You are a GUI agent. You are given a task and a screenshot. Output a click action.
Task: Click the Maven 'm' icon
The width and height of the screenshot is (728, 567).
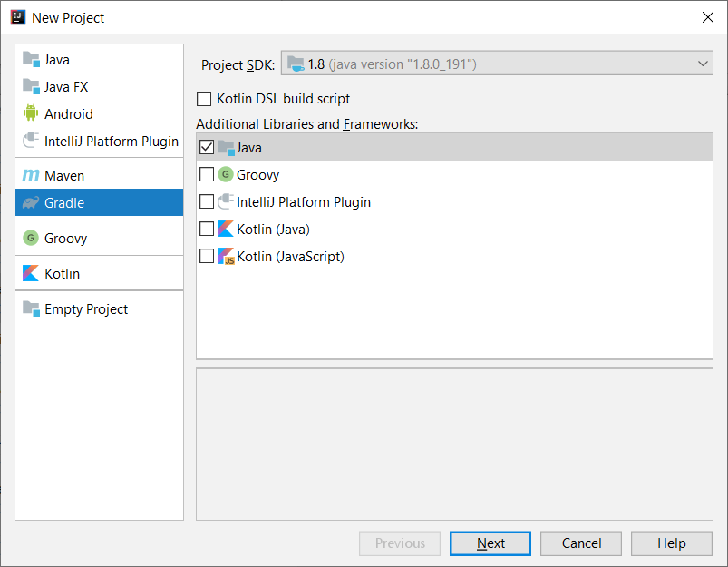(31, 175)
